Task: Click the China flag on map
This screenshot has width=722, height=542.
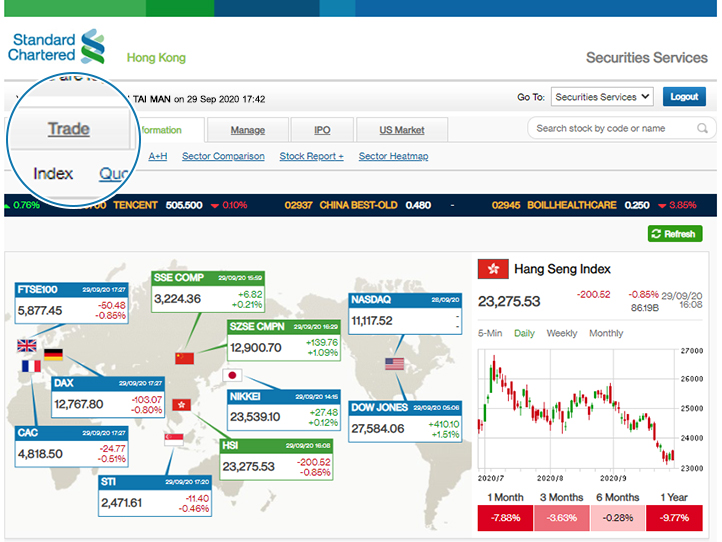Action: point(185,358)
